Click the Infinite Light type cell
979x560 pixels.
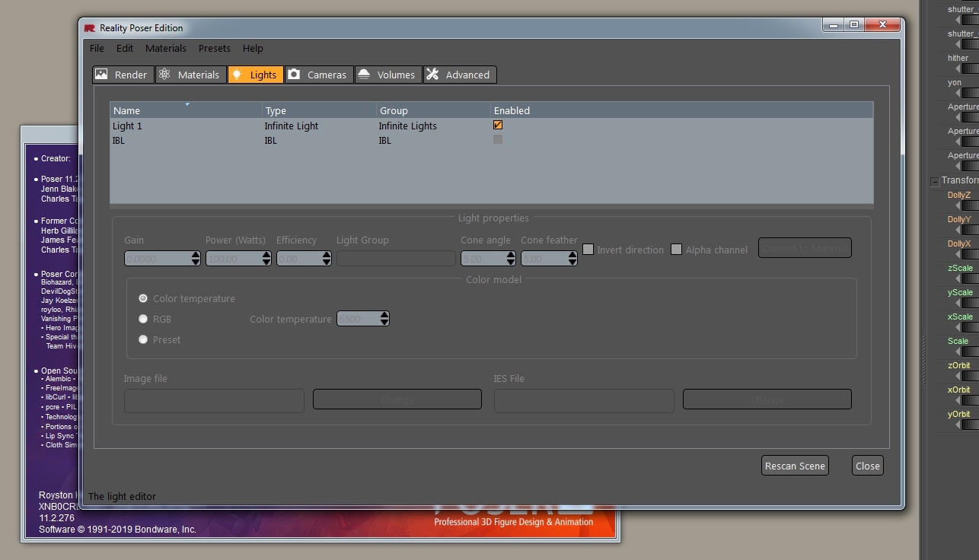coord(292,126)
